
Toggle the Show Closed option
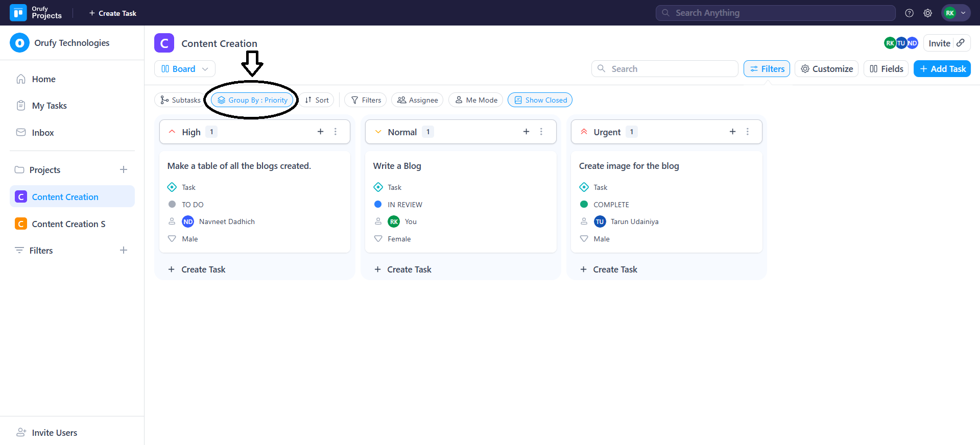click(540, 100)
